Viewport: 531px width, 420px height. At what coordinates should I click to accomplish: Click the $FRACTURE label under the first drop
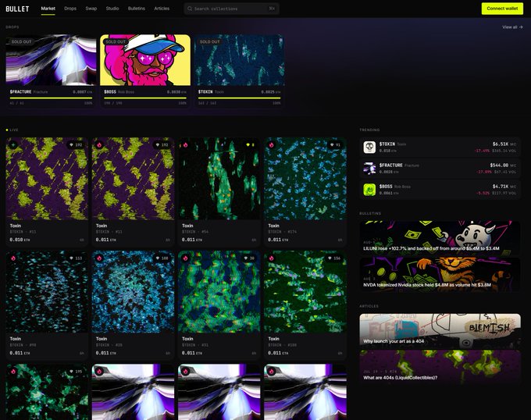click(20, 91)
